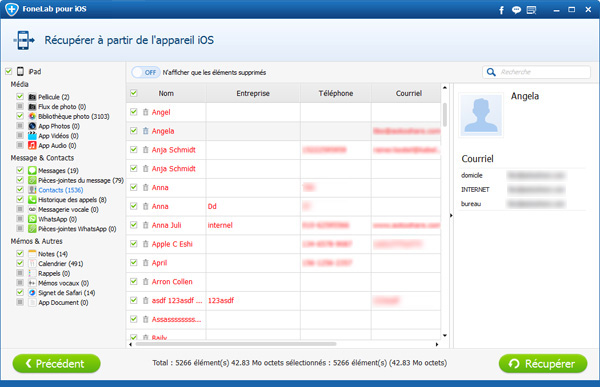This screenshot has height=387, width=600.
Task: Uncheck the Messages (19) checkbox
Action: [x=20, y=170]
